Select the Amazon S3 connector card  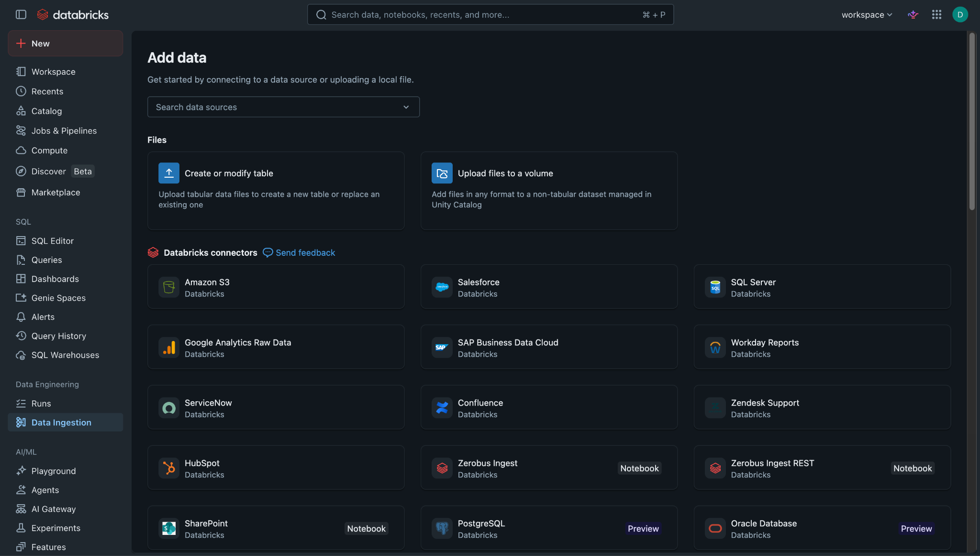[x=276, y=287]
